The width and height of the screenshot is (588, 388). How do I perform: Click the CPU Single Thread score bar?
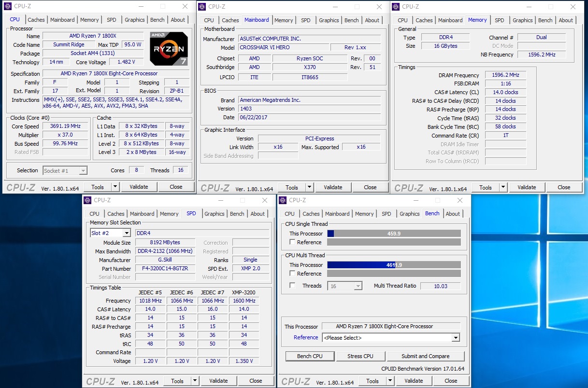point(394,234)
